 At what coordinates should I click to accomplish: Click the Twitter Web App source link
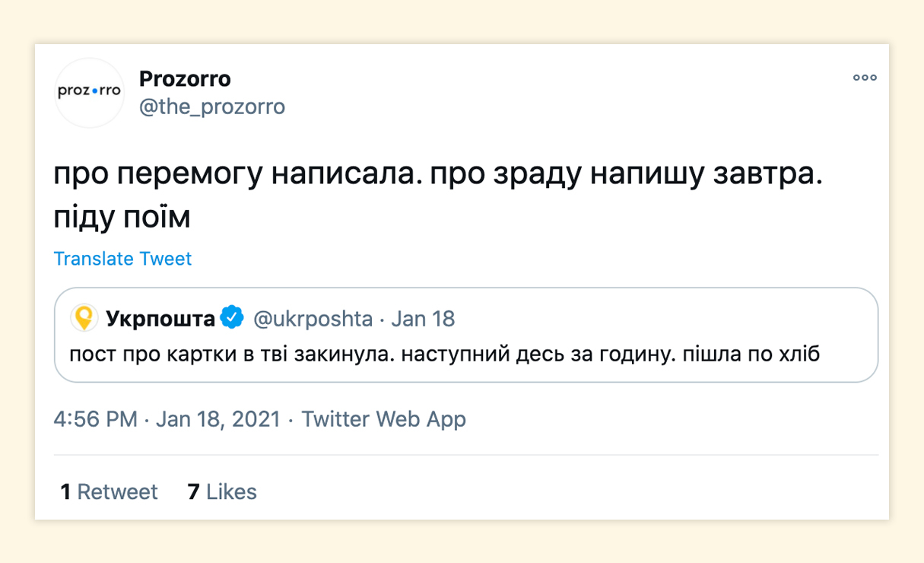[x=383, y=419]
